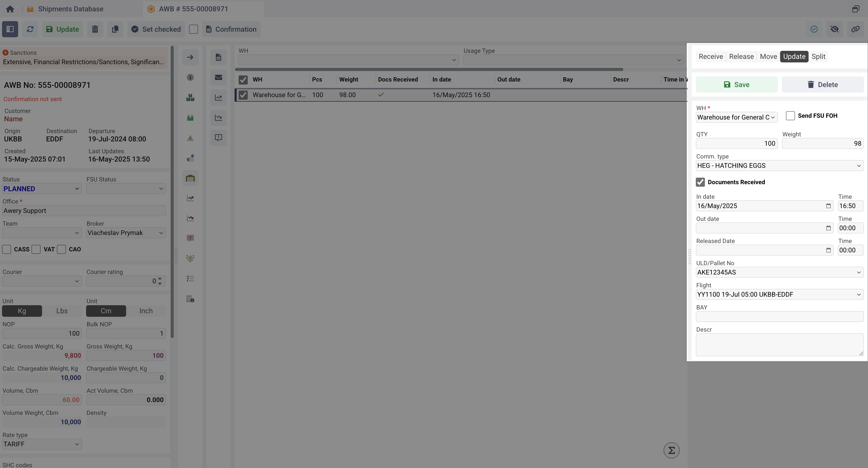Click the green Save button
Screen dimensions: 868x468
click(x=737, y=85)
